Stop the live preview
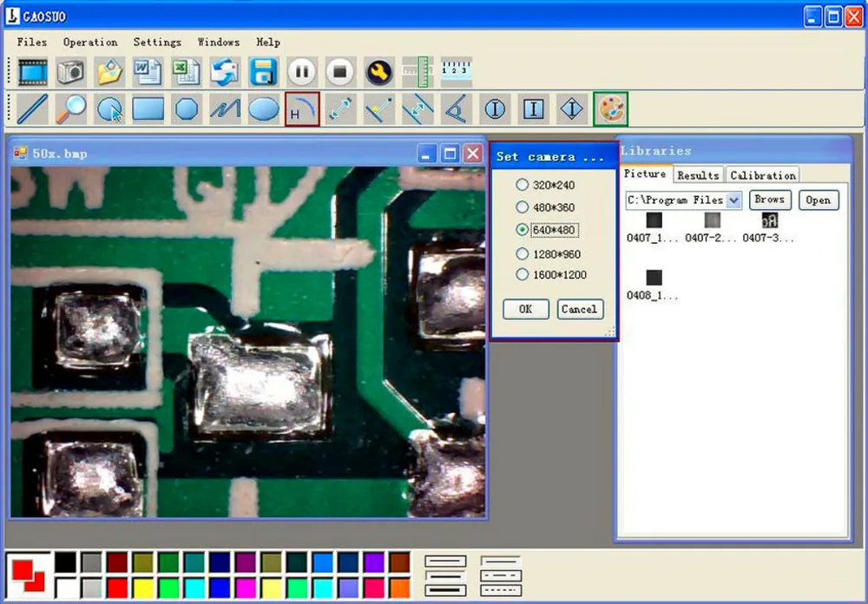 coord(340,72)
